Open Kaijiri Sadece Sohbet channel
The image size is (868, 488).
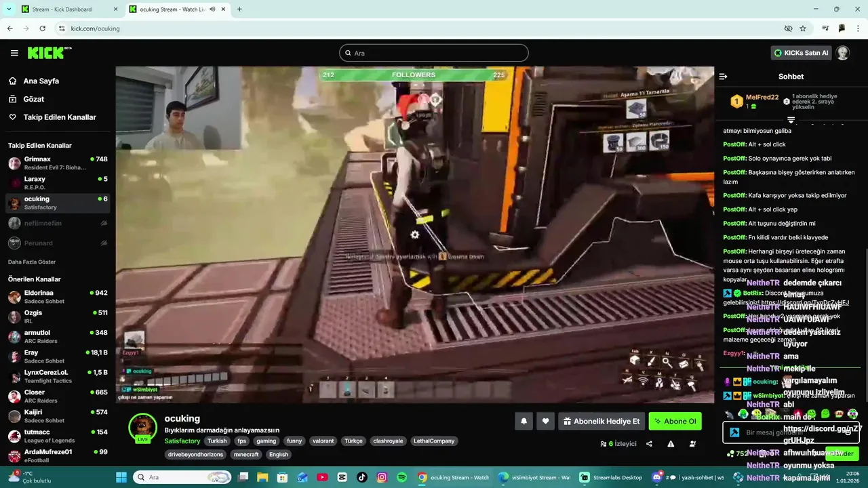click(x=58, y=416)
